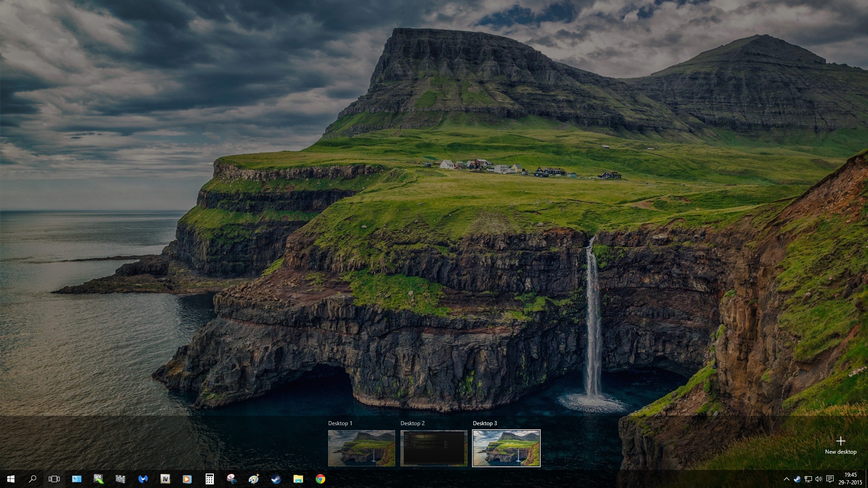The image size is (868, 488).
Task: Click the Desktop 2 label
Action: 412,423
